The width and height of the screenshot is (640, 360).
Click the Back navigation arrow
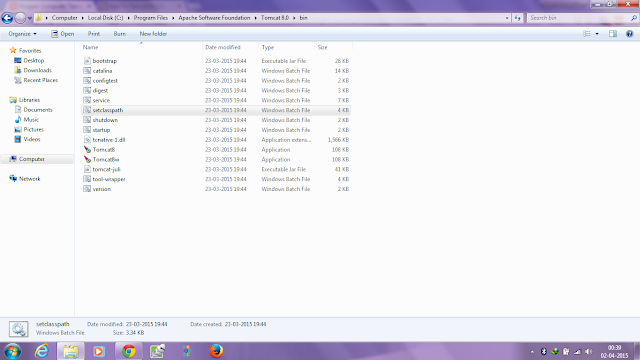pos(7,18)
